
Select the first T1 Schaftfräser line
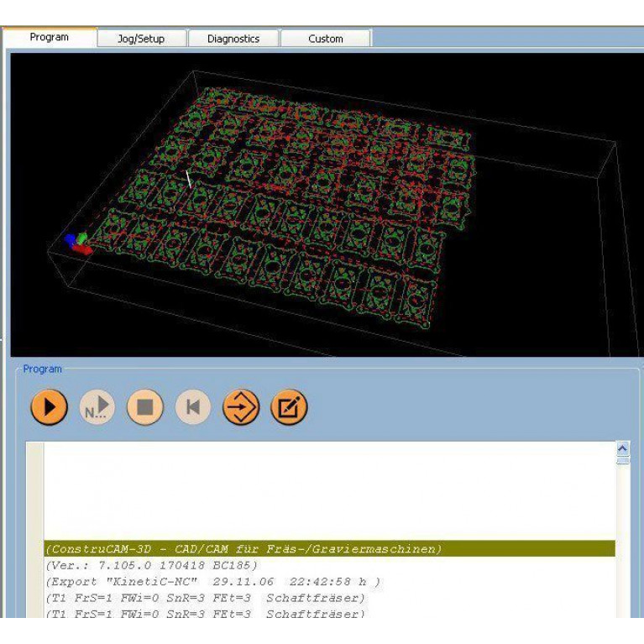(x=206, y=599)
